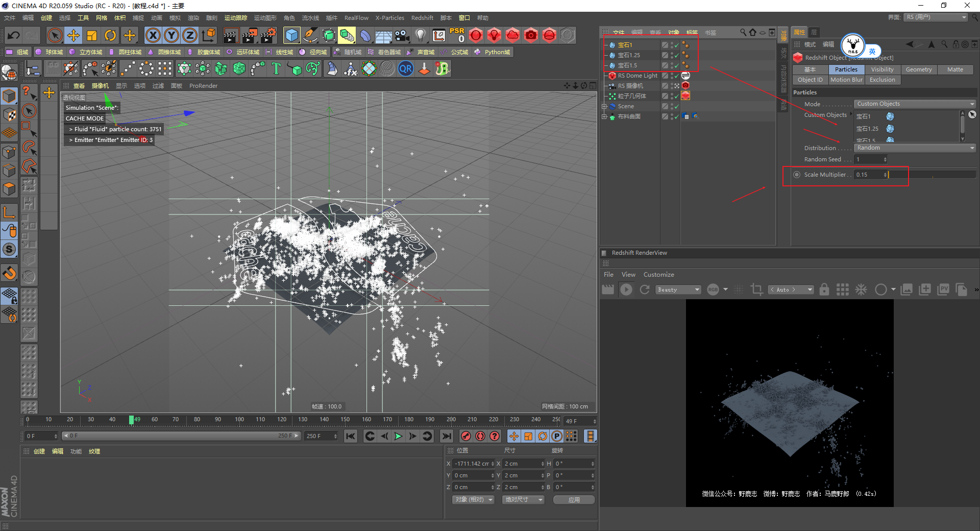This screenshot has height=531, width=980.
Task: Toggle X axis lock
Action: point(153,35)
